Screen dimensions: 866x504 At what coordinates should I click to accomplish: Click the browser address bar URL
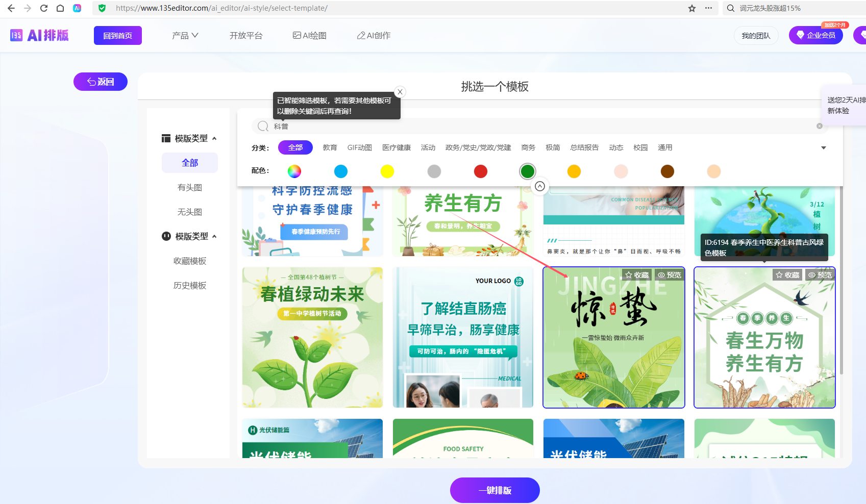click(221, 8)
